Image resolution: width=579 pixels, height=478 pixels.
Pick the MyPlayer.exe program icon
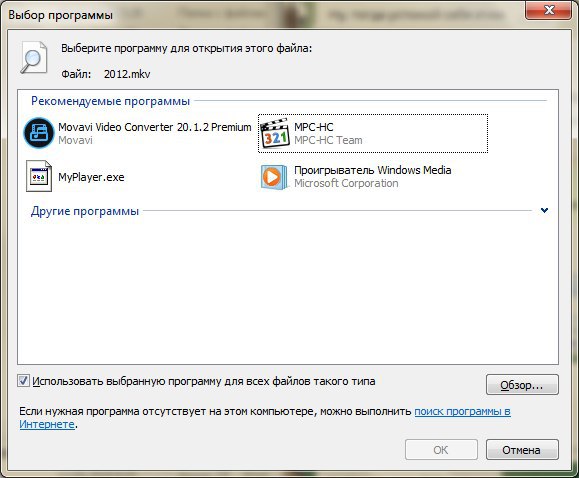pos(39,176)
